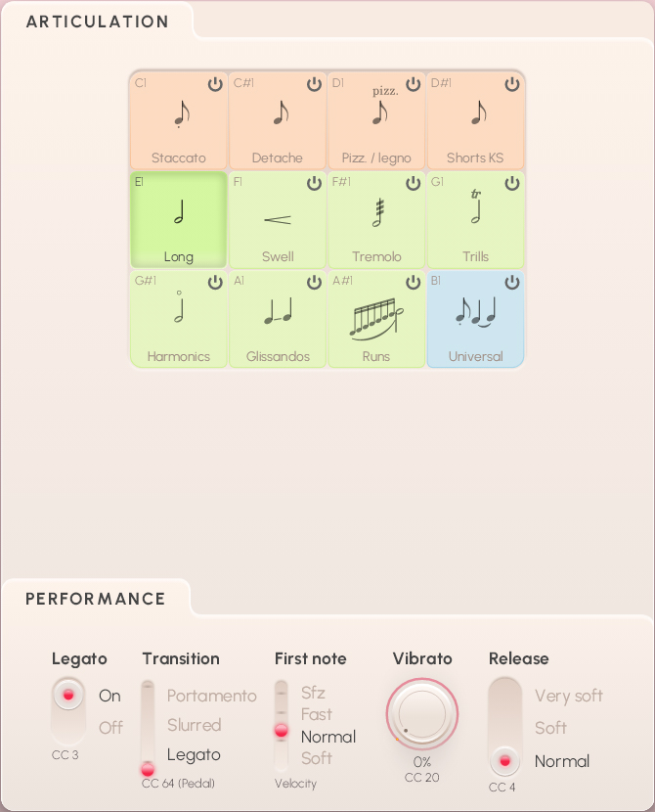Choose the Tremolo articulation icon
655x812 pixels.
tap(376, 213)
